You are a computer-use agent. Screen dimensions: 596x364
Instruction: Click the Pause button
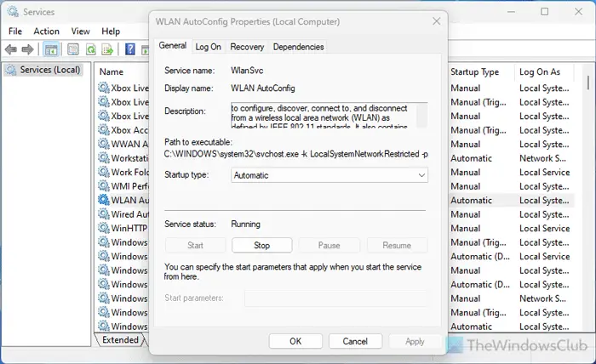point(330,245)
